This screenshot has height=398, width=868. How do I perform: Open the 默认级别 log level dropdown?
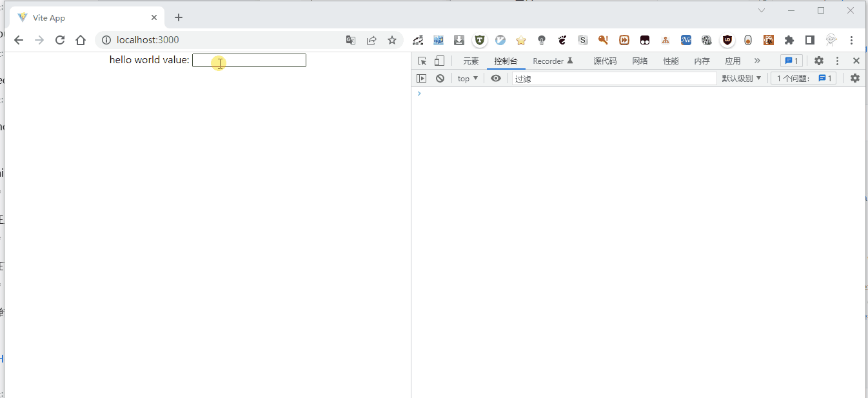741,78
